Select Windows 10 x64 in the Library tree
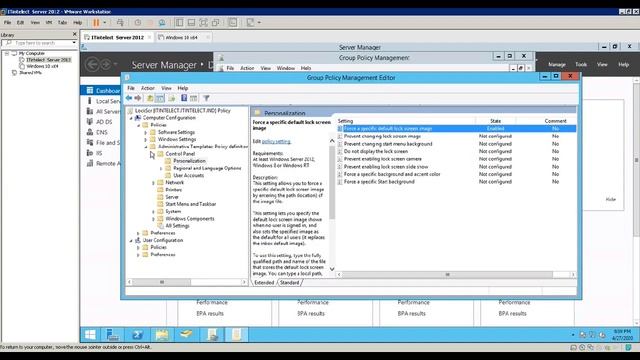The width and height of the screenshot is (640, 360). click(x=42, y=66)
